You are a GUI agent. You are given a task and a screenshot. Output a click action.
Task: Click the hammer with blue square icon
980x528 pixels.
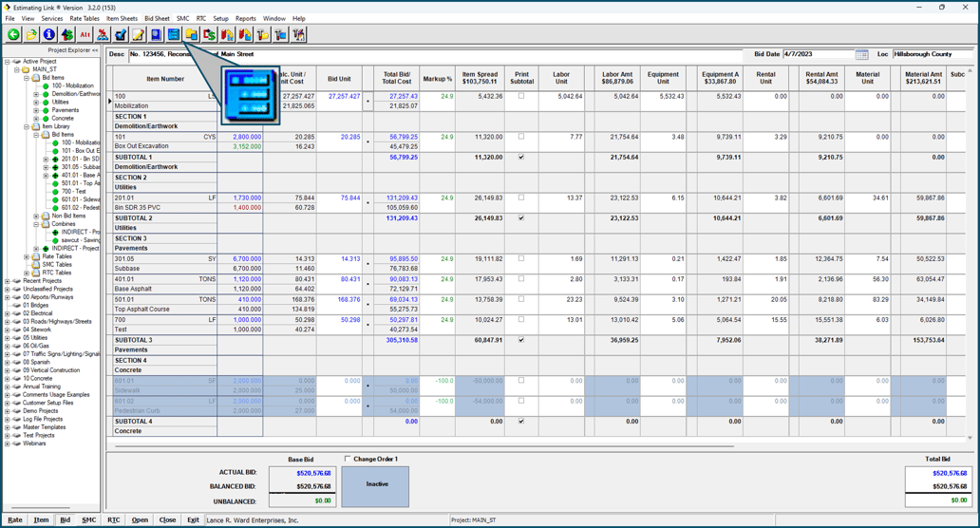[281, 35]
